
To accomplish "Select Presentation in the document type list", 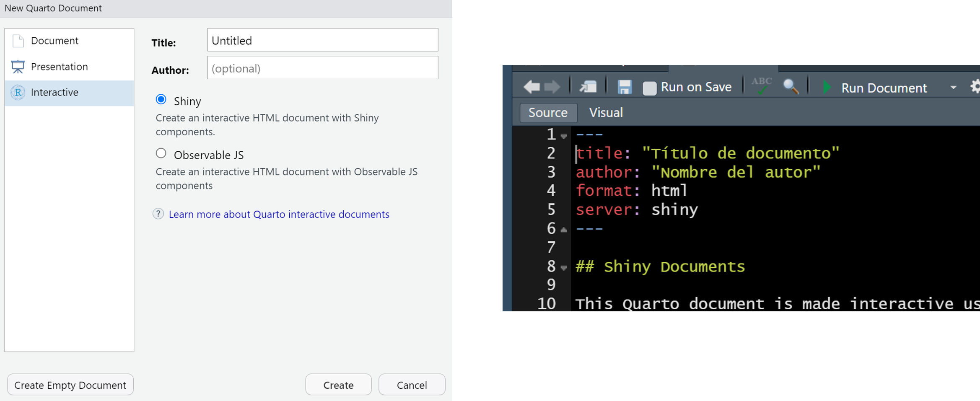I will 59,67.
